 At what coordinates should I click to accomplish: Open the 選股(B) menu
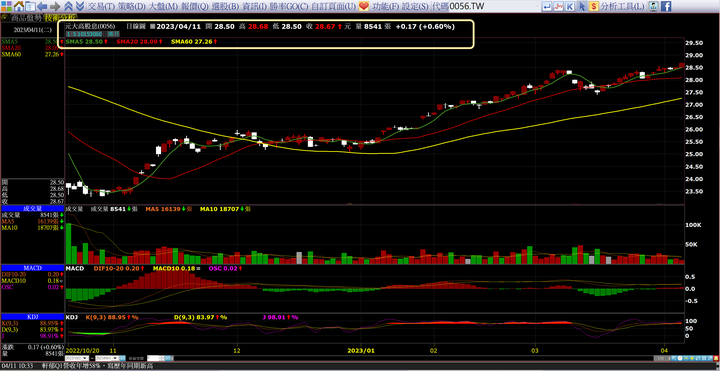click(x=225, y=6)
